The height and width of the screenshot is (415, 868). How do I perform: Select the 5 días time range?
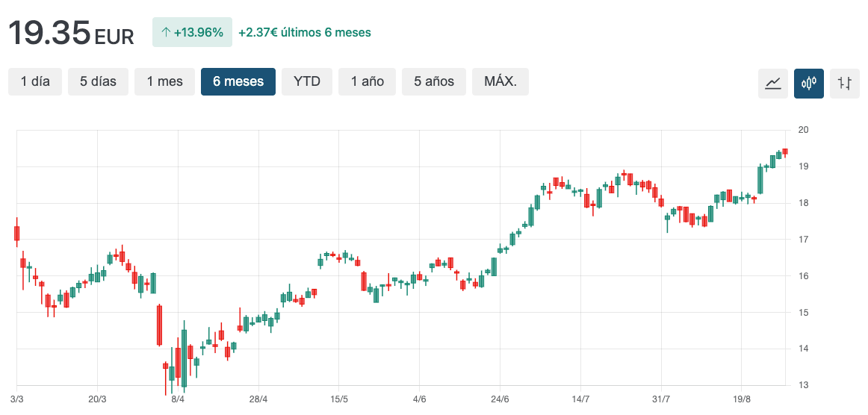point(98,81)
